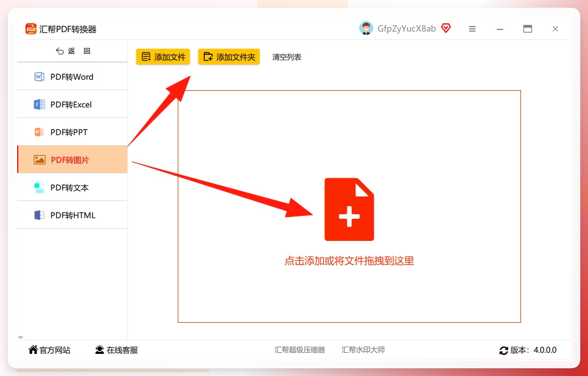Maximize the converter window
Screen dimensions: 588x376
click(528, 29)
